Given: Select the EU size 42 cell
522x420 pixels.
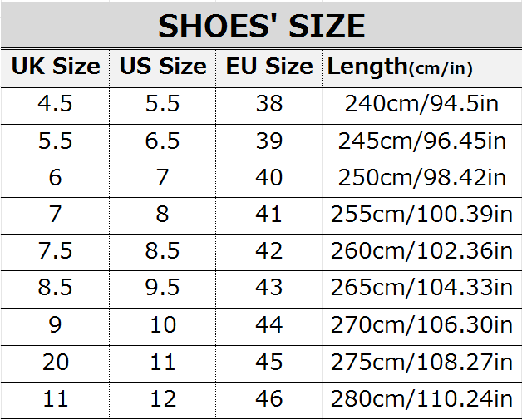Looking at the screenshot, I should coord(269,251).
